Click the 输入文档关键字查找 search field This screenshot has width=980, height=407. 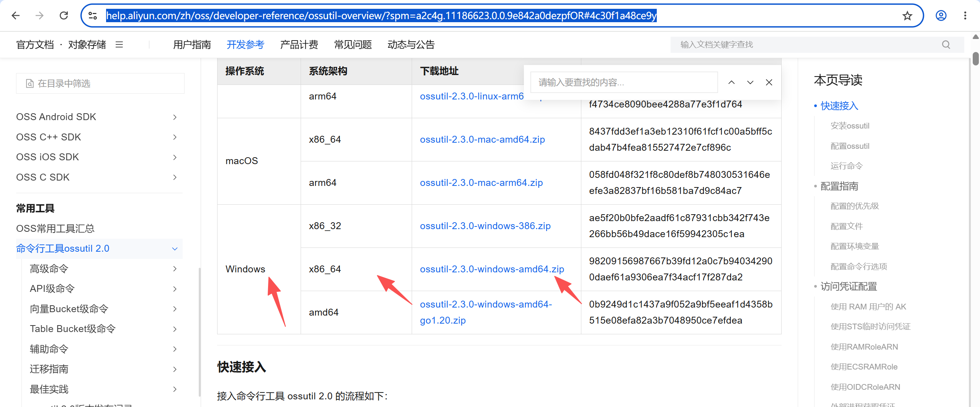pyautogui.click(x=817, y=45)
